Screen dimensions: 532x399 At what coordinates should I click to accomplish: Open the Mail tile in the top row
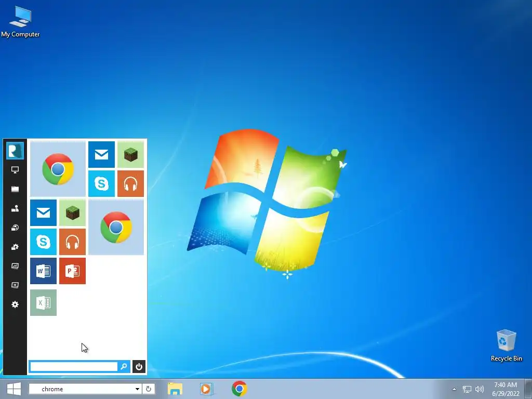pos(101,154)
